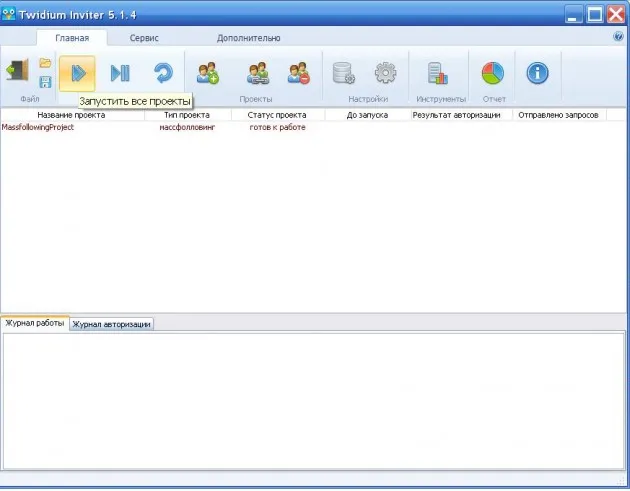Image resolution: width=630 pixels, height=491 pixels.
Task: Close the Twidium Inviter window
Action: (x=616, y=14)
